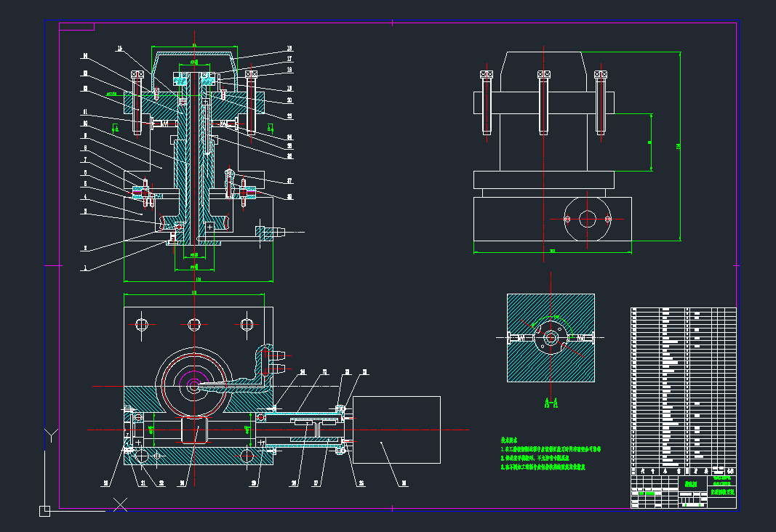The image size is (776, 532).
Task: Click the UCS origin icon at bottom-left
Action: click(44, 511)
